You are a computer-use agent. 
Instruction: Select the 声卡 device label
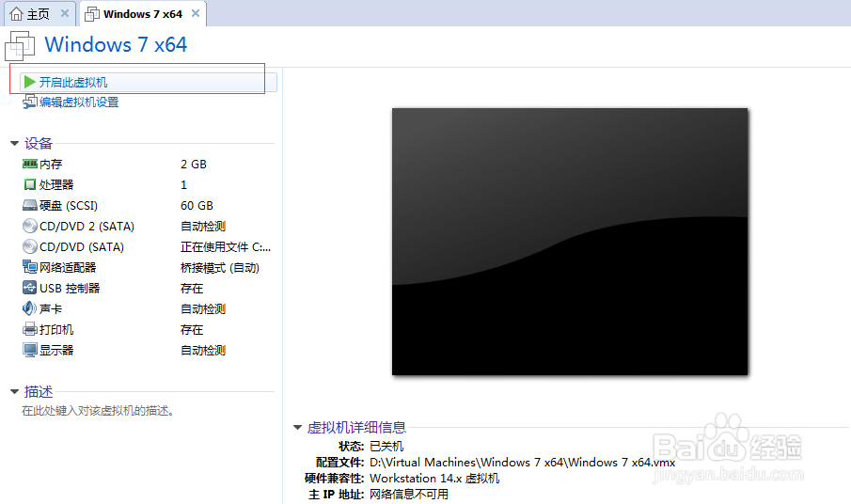click(51, 308)
